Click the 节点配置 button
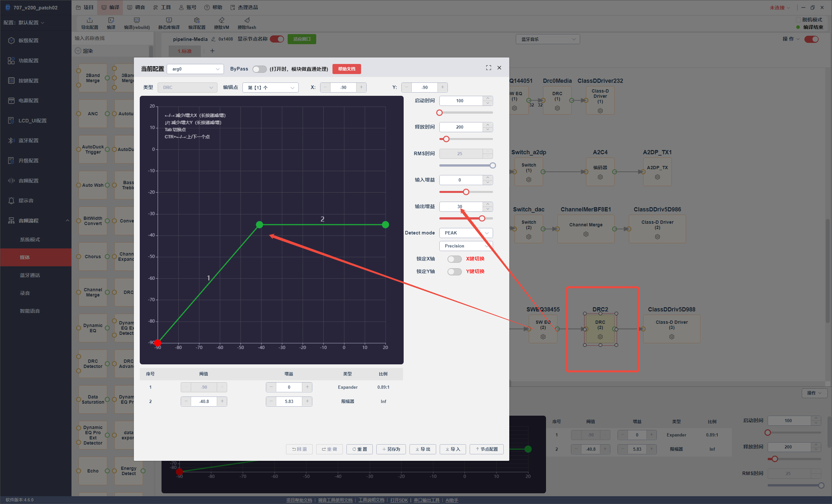This screenshot has width=832, height=504. click(x=487, y=449)
